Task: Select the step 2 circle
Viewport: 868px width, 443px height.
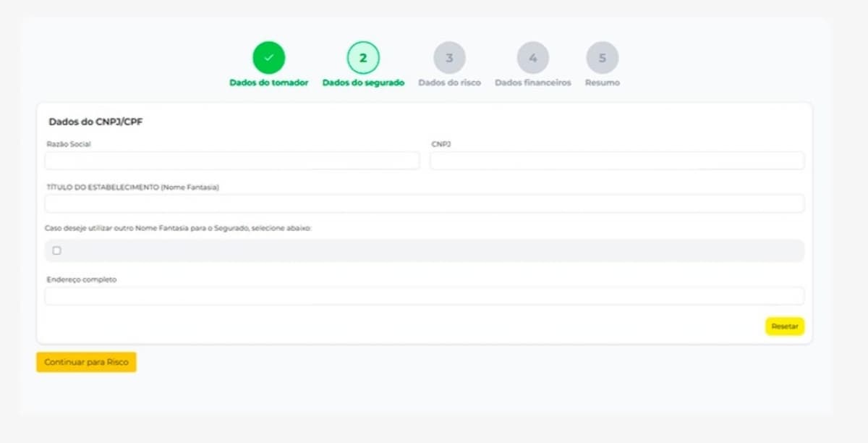Action: pyautogui.click(x=363, y=58)
